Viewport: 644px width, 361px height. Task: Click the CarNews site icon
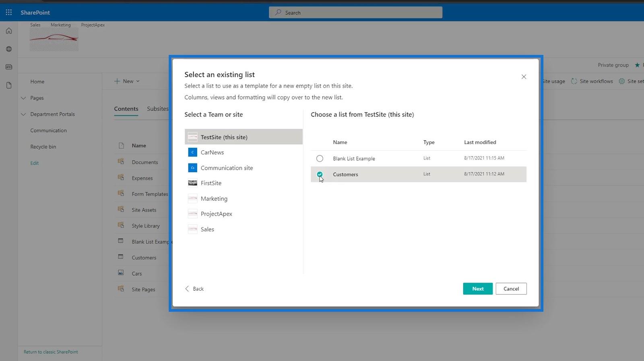[192, 152]
